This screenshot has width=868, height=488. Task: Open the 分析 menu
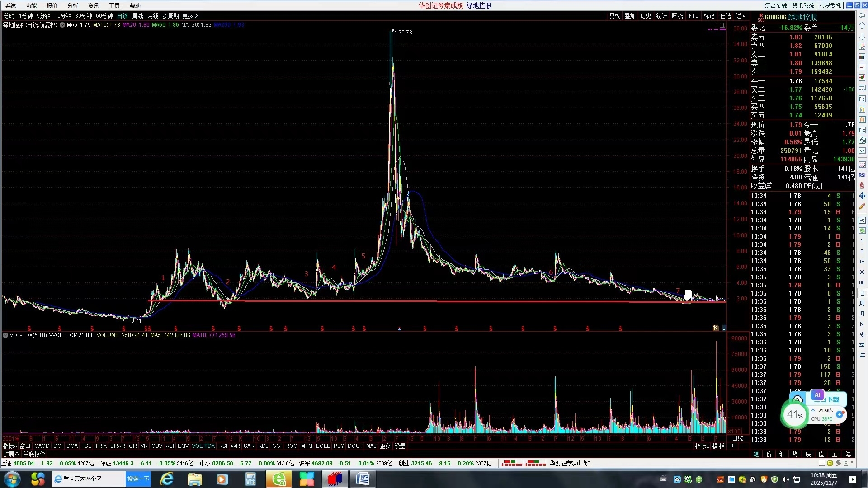tap(72, 6)
